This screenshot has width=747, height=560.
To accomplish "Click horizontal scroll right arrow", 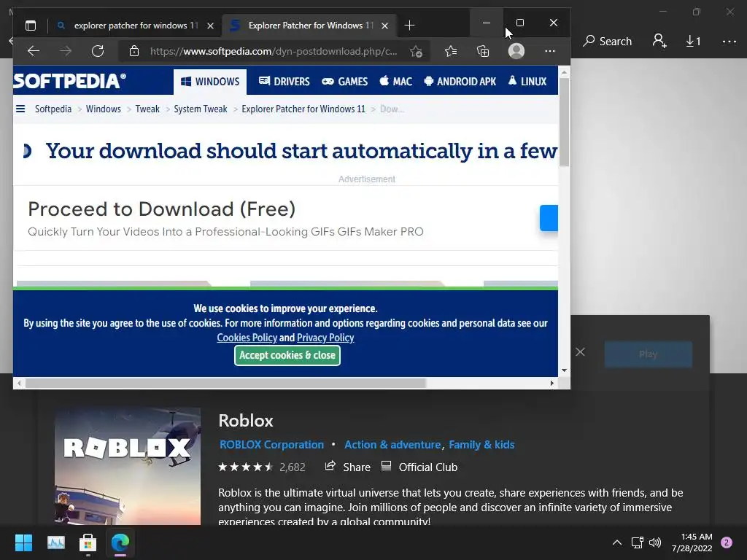I will (552, 383).
